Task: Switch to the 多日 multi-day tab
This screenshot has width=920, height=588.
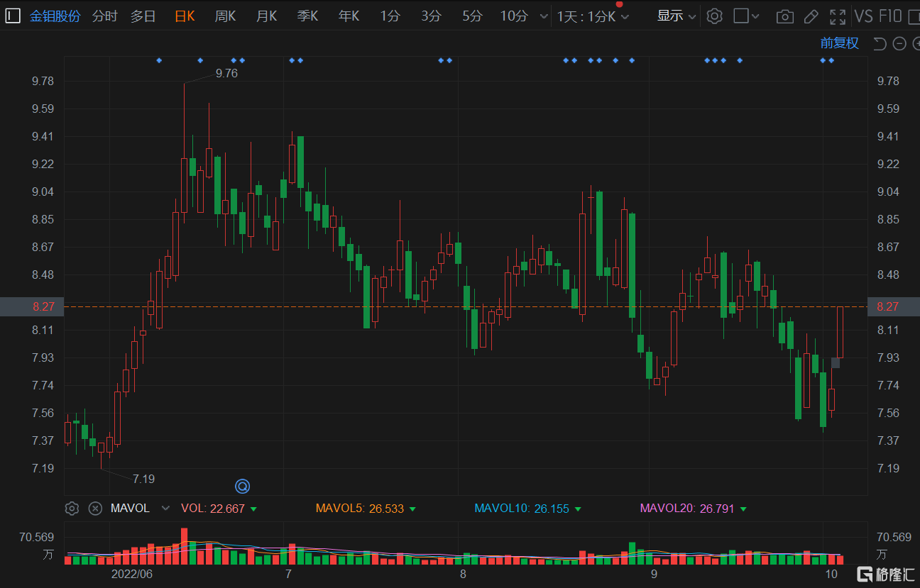Action: [143, 16]
